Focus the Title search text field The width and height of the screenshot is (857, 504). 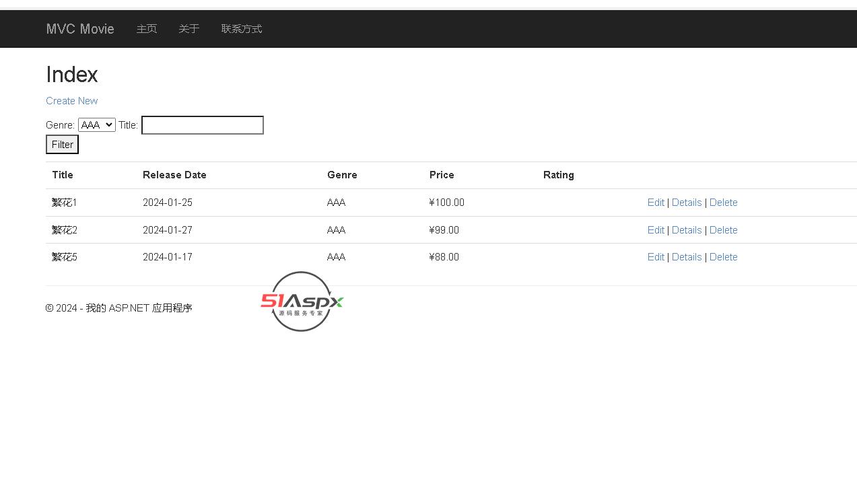202,125
